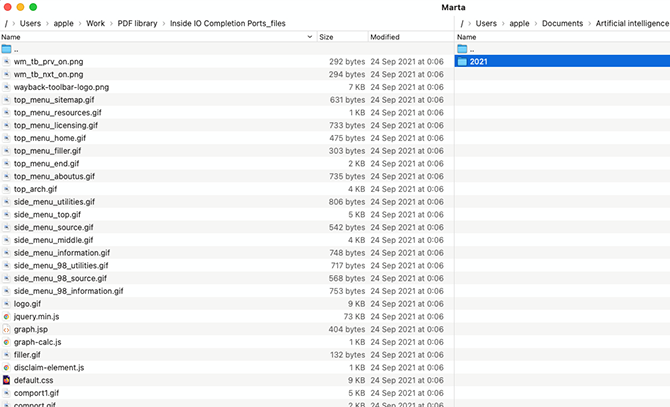Go to Users in left pane breadcrumb

pos(30,23)
